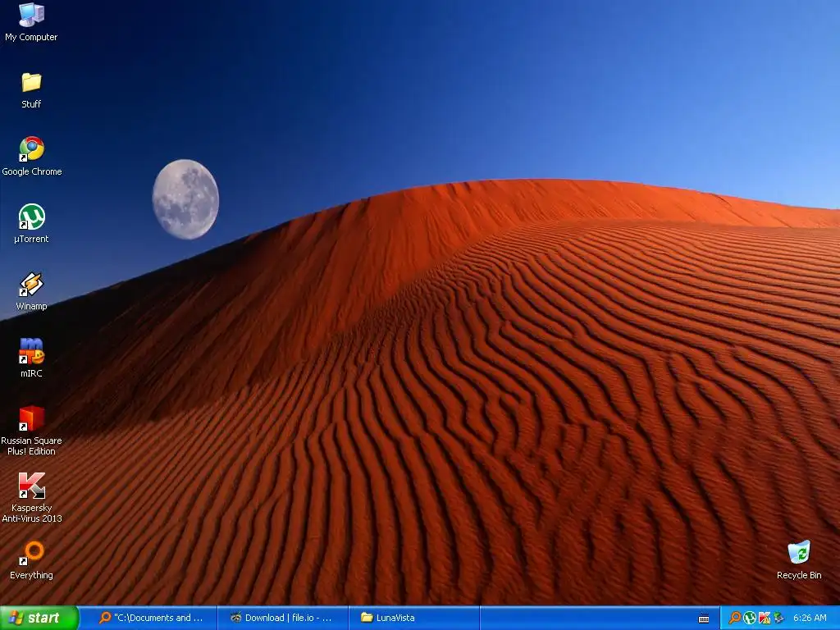
Task: Select the Everything search shortcut on desktop
Action: tap(31, 560)
